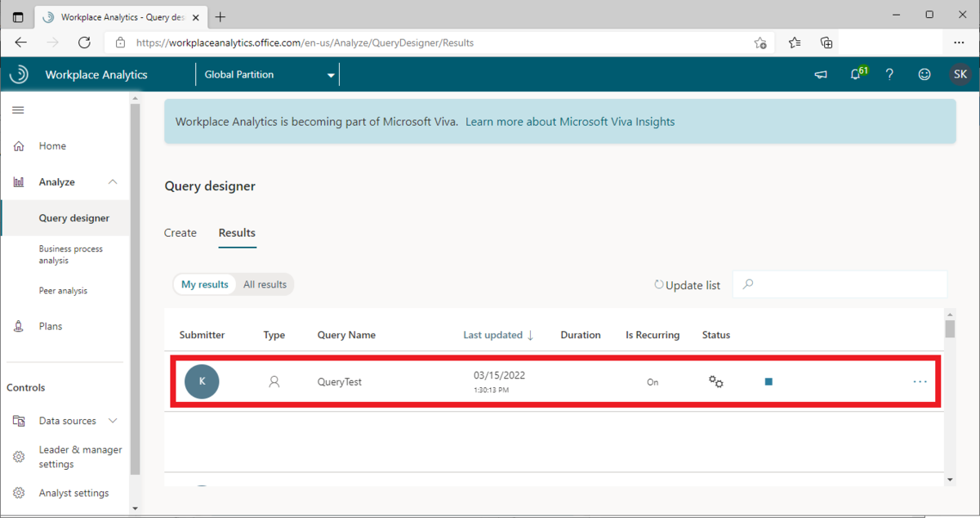Click the Leader & manager settings gear icon

(x=19, y=457)
